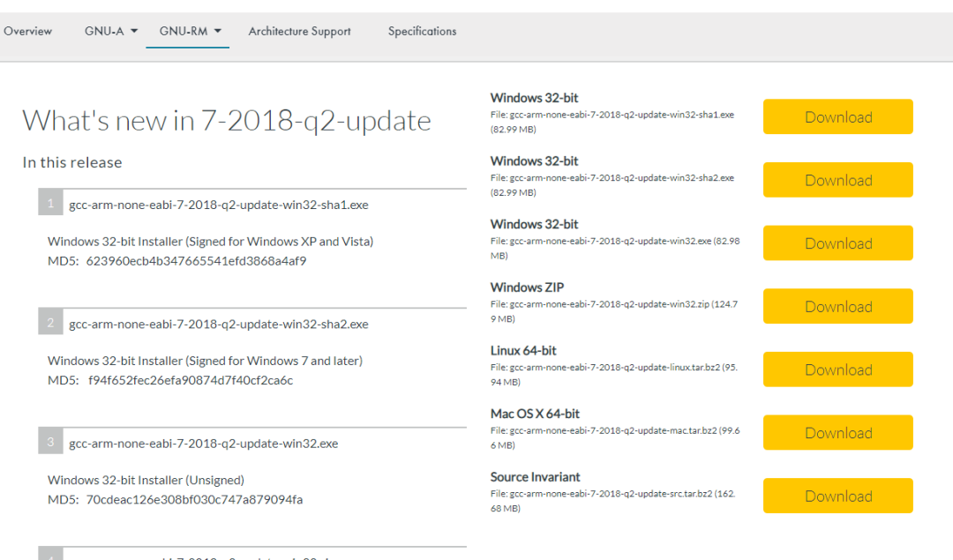Click the "What's new in 7-2018-q2-update" heading
Image resolution: width=953 pixels, height=560 pixels.
227,121
